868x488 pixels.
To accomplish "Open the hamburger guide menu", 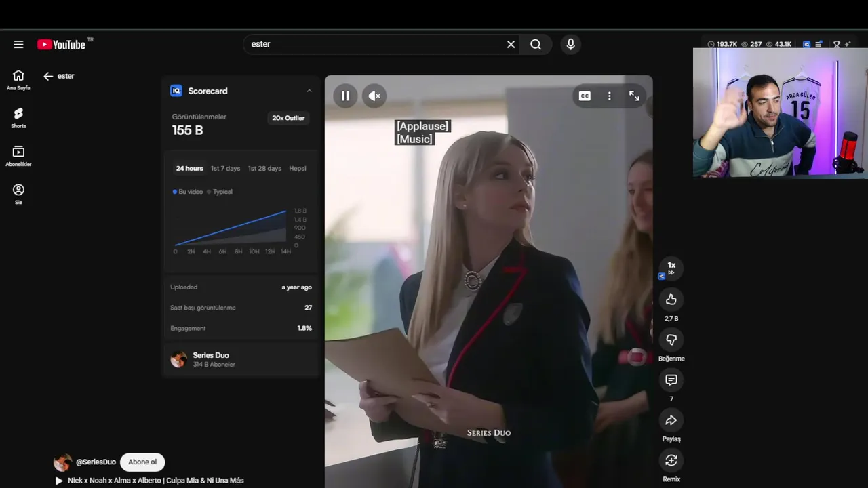I will pos(18,45).
